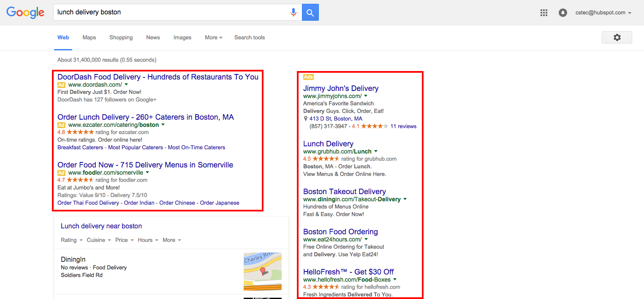Switch to the Images tab
Screen dimensions: 644x299
coord(182,37)
